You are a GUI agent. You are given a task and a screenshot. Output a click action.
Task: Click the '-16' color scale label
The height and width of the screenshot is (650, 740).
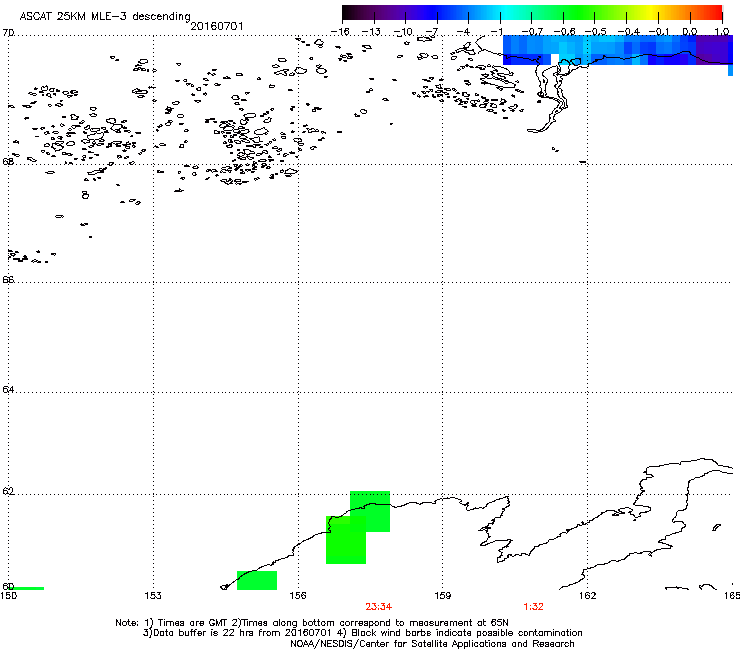(340, 32)
